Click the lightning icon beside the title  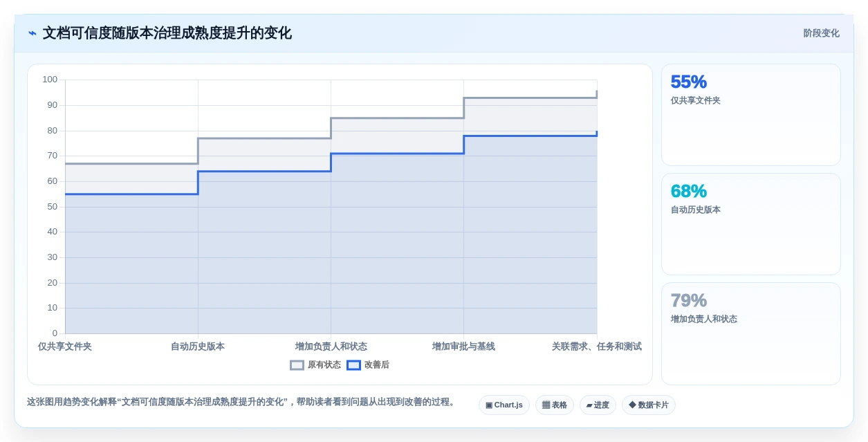(33, 33)
